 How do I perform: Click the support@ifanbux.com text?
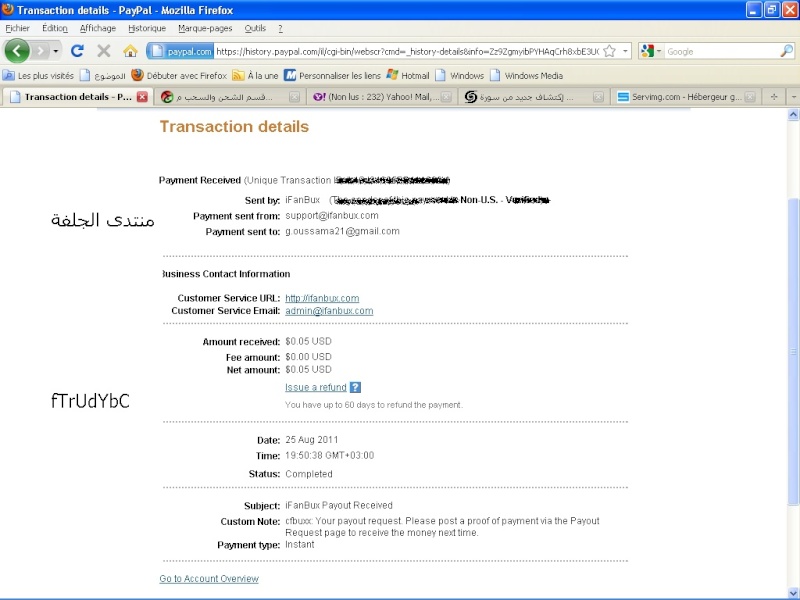(332, 215)
